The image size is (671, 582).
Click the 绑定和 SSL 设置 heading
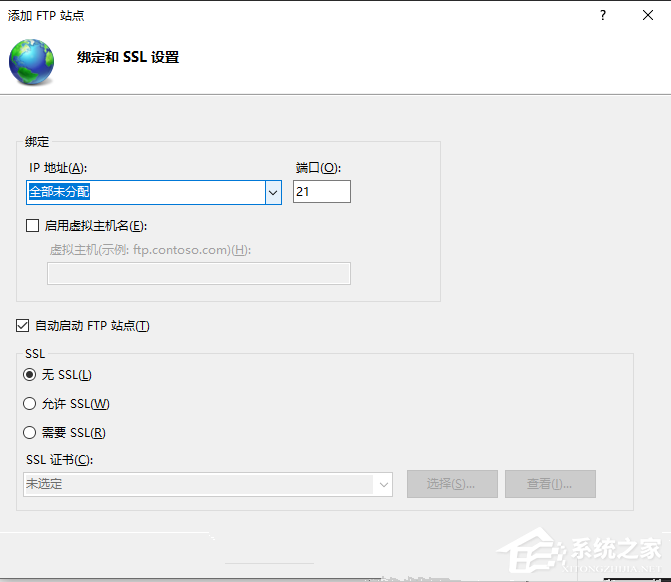[128, 57]
